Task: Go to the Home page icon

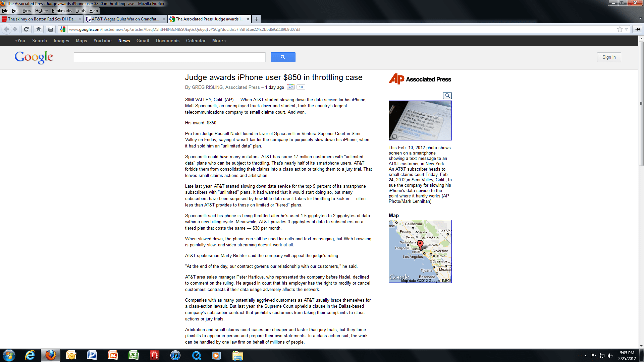Action: (39, 29)
